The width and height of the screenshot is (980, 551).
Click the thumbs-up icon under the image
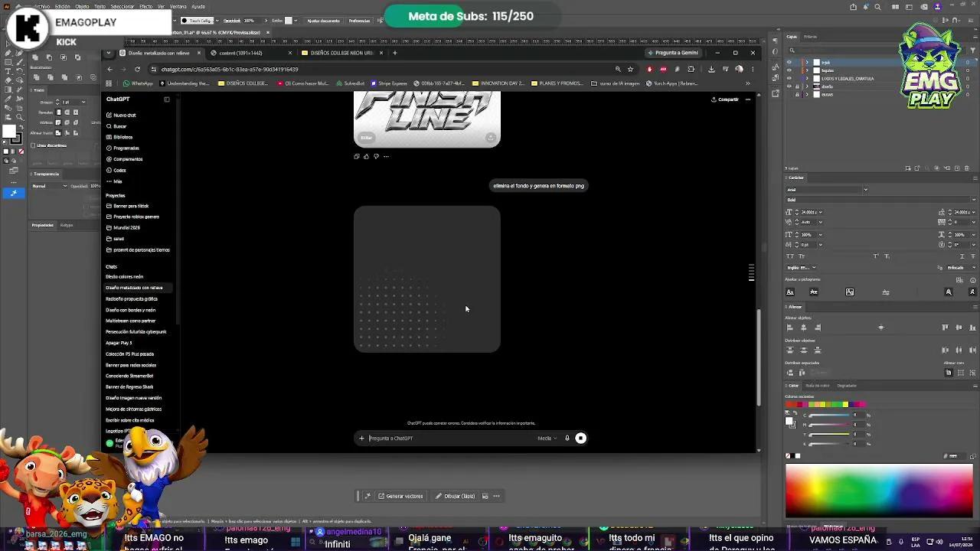click(x=366, y=156)
